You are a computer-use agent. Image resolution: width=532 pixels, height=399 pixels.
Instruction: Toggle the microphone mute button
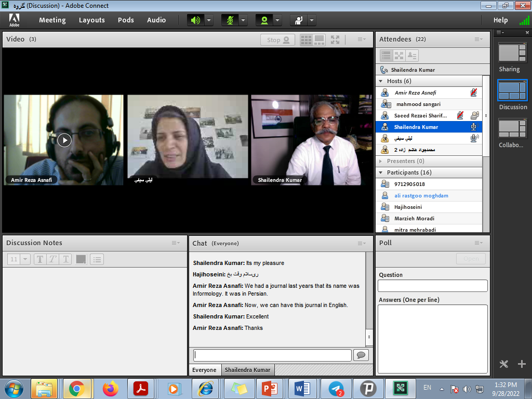[230, 20]
